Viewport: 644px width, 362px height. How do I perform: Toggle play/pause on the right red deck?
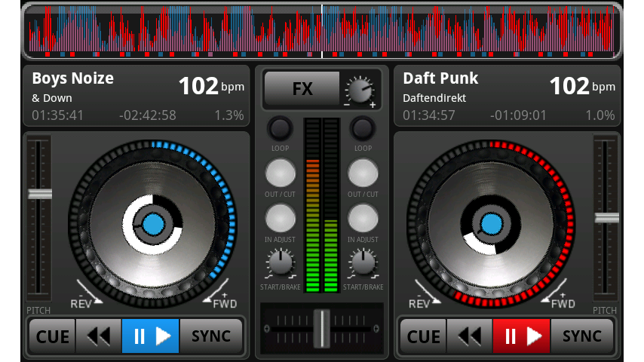coord(522,336)
